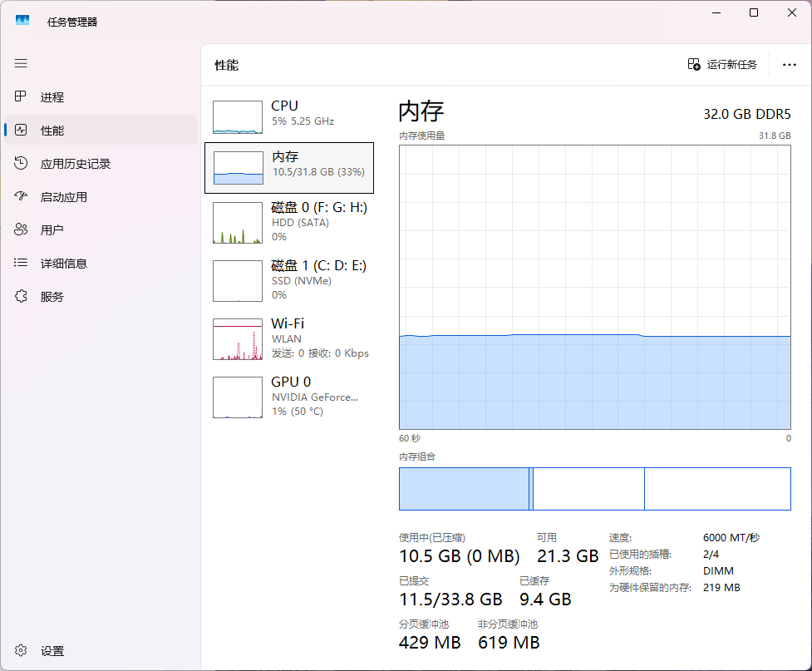Select the CPU usage mini graph

[238, 117]
